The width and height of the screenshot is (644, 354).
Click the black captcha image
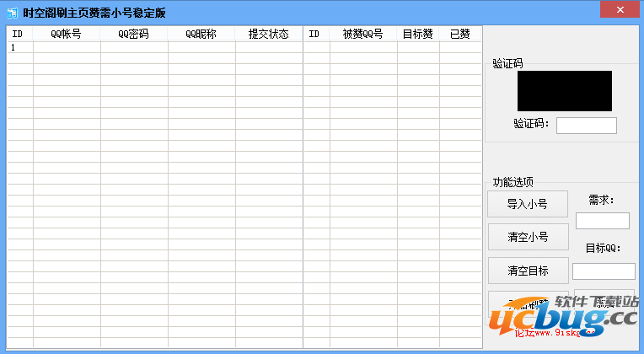point(564,91)
